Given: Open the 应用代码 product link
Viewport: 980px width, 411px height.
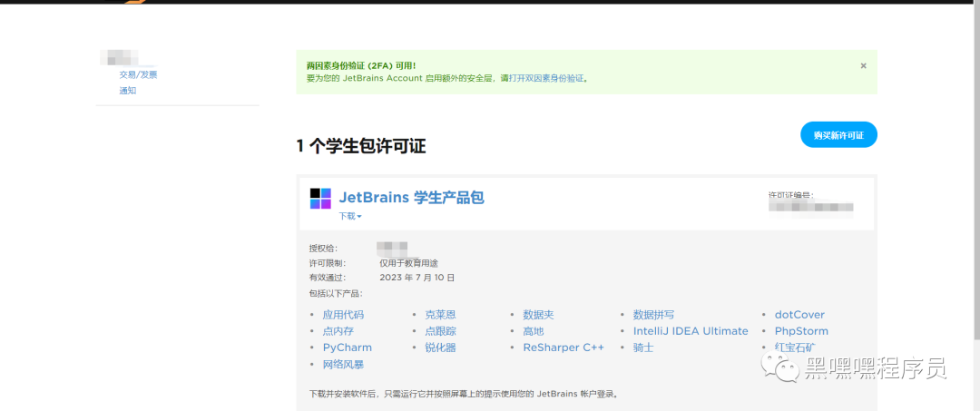Looking at the screenshot, I should [x=343, y=315].
